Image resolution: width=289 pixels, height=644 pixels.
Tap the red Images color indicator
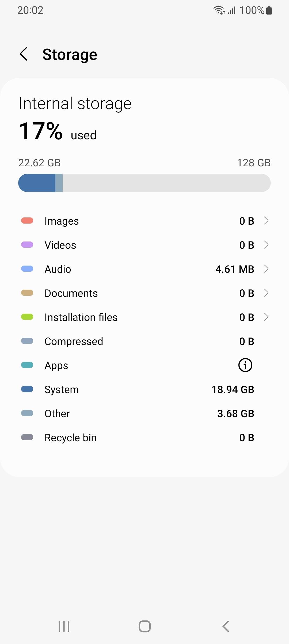pos(27,221)
